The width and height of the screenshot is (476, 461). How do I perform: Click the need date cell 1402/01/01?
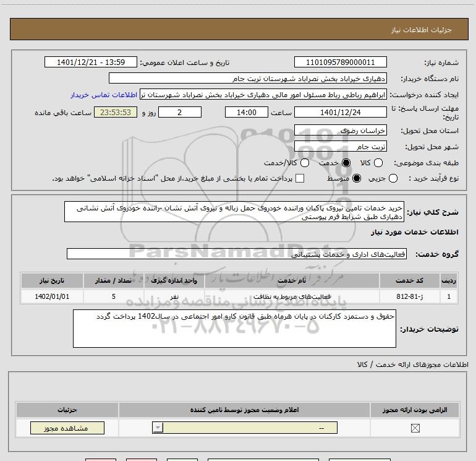click(52, 296)
